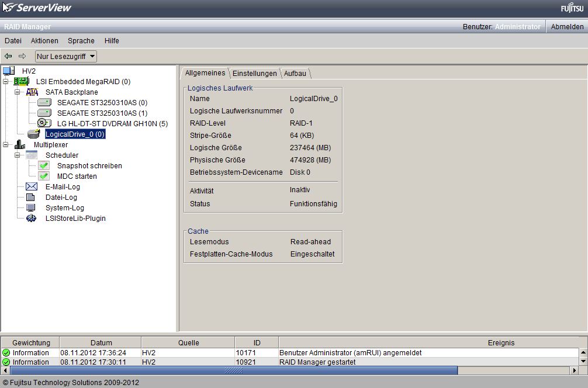Screen dimensions: 588x388
Task: Open the LSIStoreLib-Plugin gear icon
Action: (32, 219)
